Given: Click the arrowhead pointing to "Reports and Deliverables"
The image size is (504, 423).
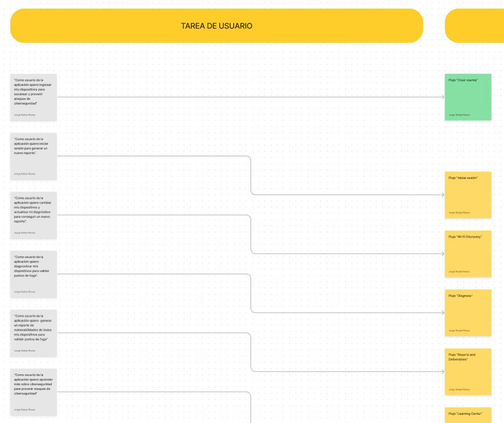Looking at the screenshot, I should [x=443, y=372].
